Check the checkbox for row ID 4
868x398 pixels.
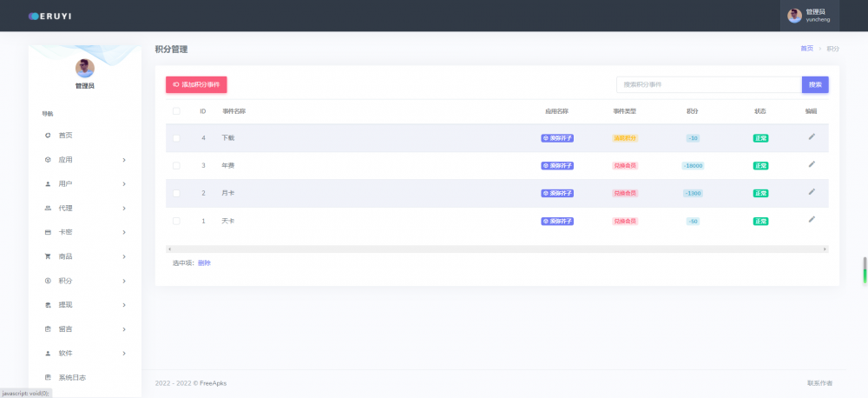(176, 138)
